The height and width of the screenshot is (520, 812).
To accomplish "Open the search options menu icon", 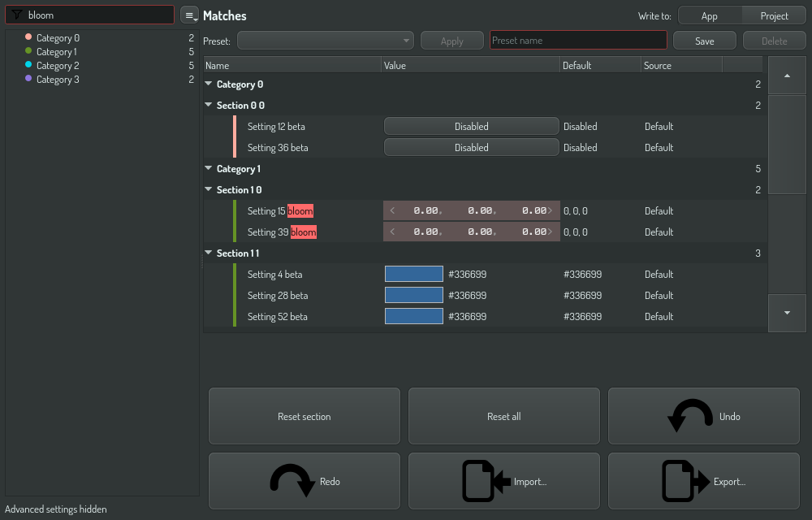I will point(189,15).
